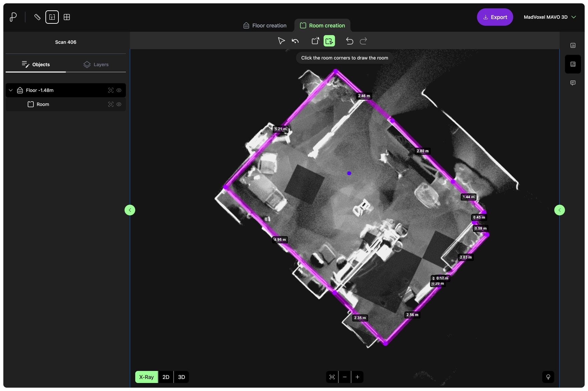Hide the Floor -1.48m visibility eye
Image resolution: width=588 pixels, height=391 pixels.
coord(119,90)
